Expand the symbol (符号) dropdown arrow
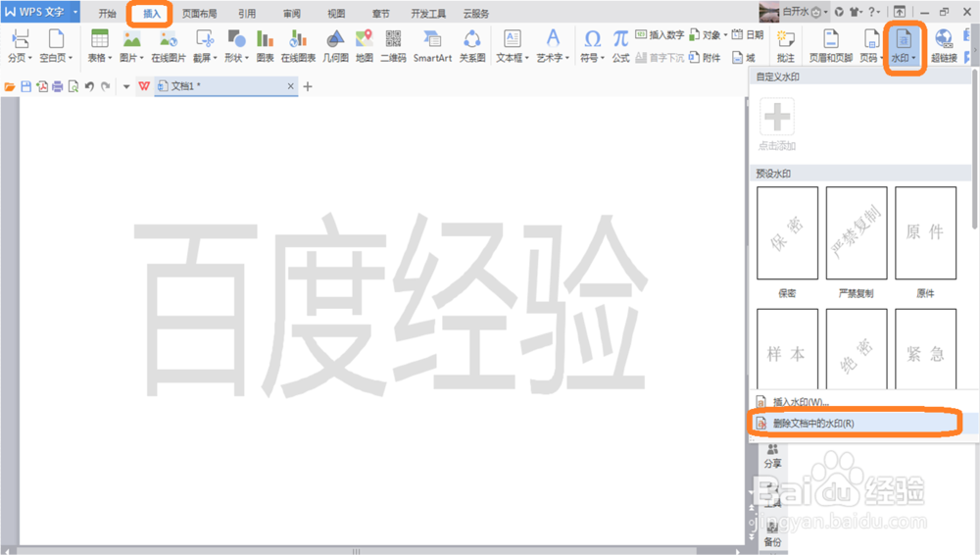Screen dimensions: 980x555 603,58
